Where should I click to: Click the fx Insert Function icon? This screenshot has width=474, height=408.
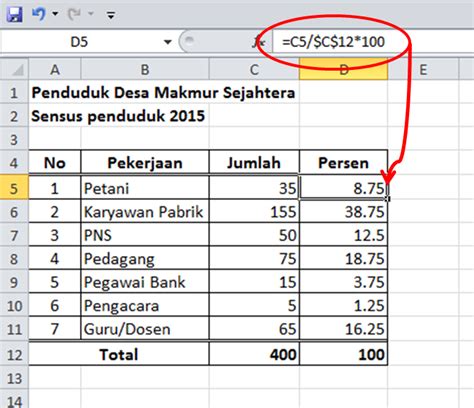(258, 42)
